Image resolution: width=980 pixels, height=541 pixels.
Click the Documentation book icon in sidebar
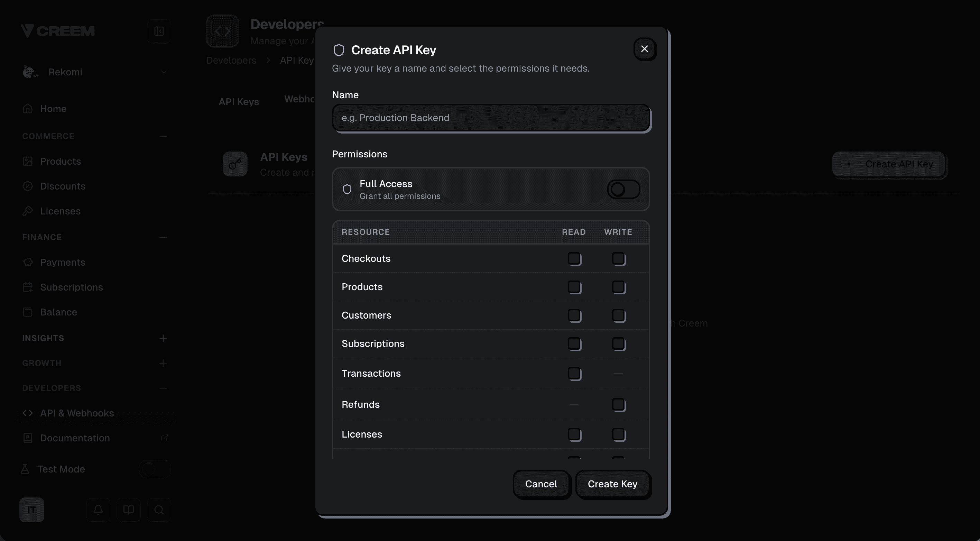click(28, 438)
